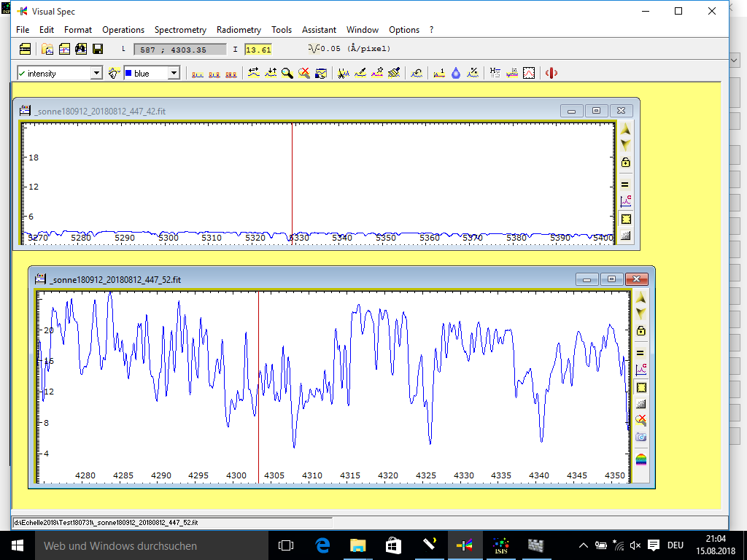Click up arrow in 447_52 window sidebar
This screenshot has height=560, width=747.
point(640,298)
